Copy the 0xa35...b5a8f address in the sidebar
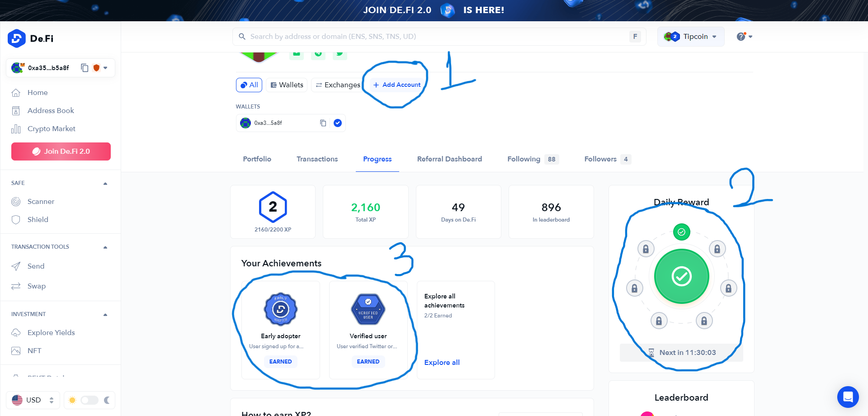The image size is (868, 416). click(x=85, y=68)
